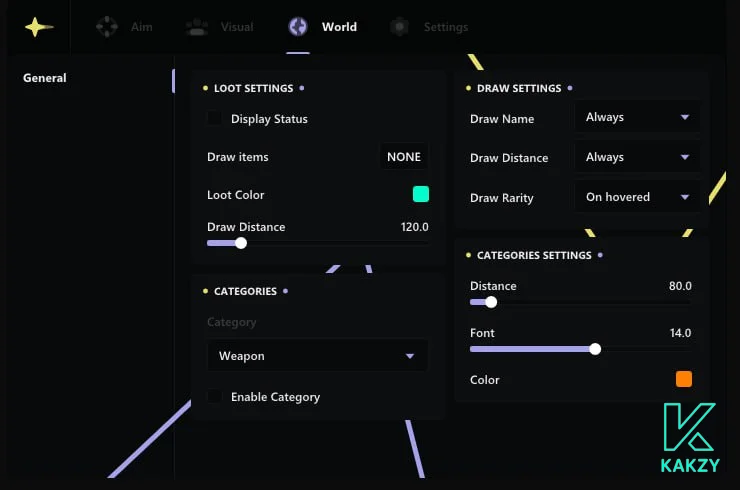This screenshot has height=490, width=740.
Task: Click the Visual people icon
Action: point(197,27)
